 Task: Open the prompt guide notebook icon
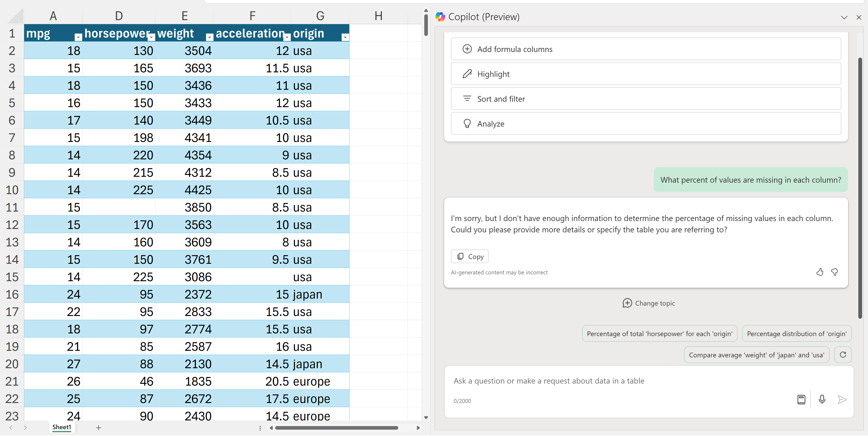801,400
